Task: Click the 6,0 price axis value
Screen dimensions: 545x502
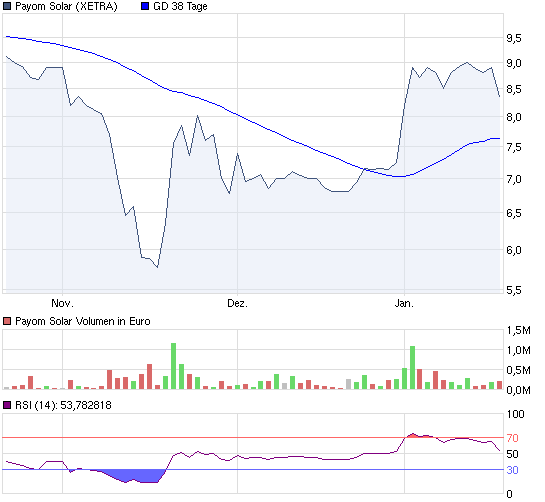Action: [x=514, y=250]
